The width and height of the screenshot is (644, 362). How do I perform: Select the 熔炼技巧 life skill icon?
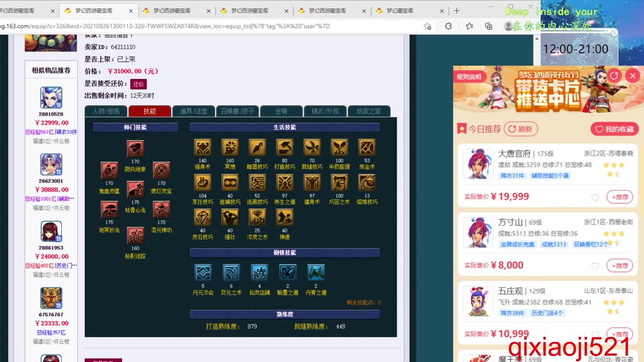pyautogui.click(x=367, y=183)
